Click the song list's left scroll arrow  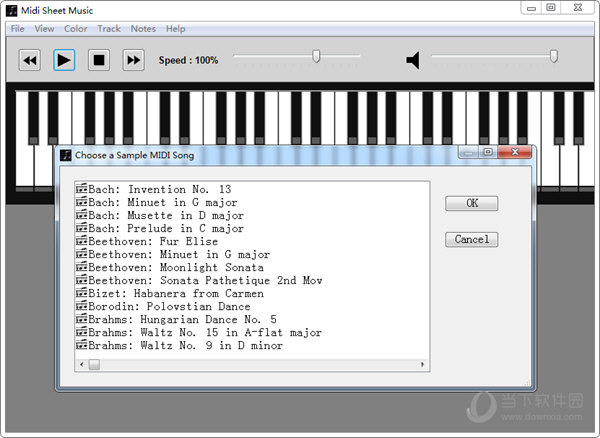(82, 365)
